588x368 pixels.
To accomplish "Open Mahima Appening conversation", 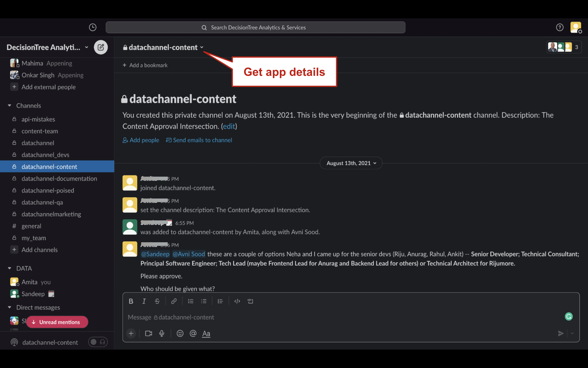I will tap(57, 63).
